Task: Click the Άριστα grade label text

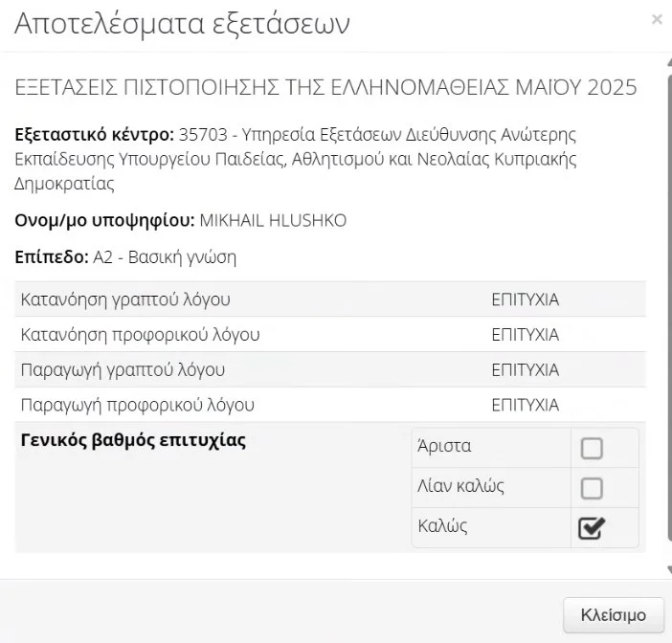Action: pyautogui.click(x=444, y=446)
